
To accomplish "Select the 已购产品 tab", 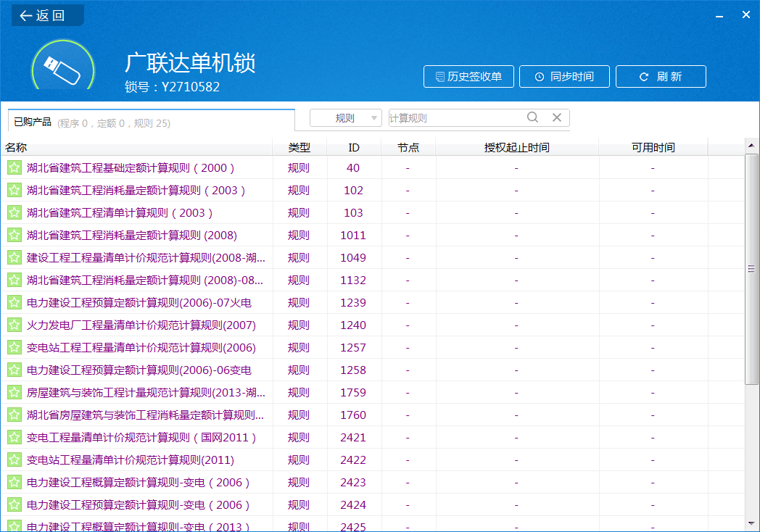I will pos(152,122).
